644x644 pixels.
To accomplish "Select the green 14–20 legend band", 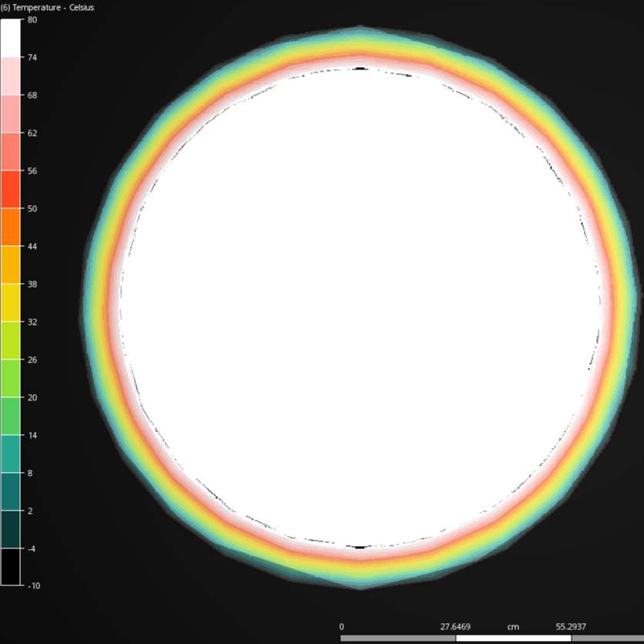I will (10, 416).
